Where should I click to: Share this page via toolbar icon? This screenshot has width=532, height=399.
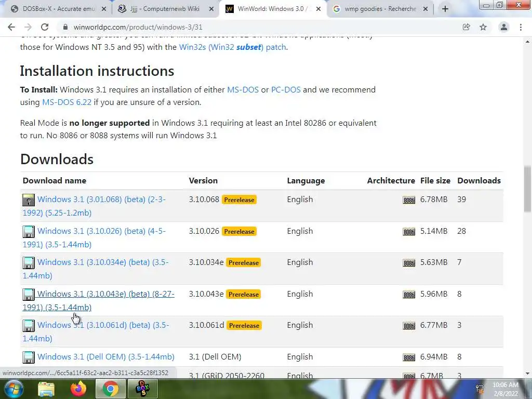pyautogui.click(x=466, y=27)
